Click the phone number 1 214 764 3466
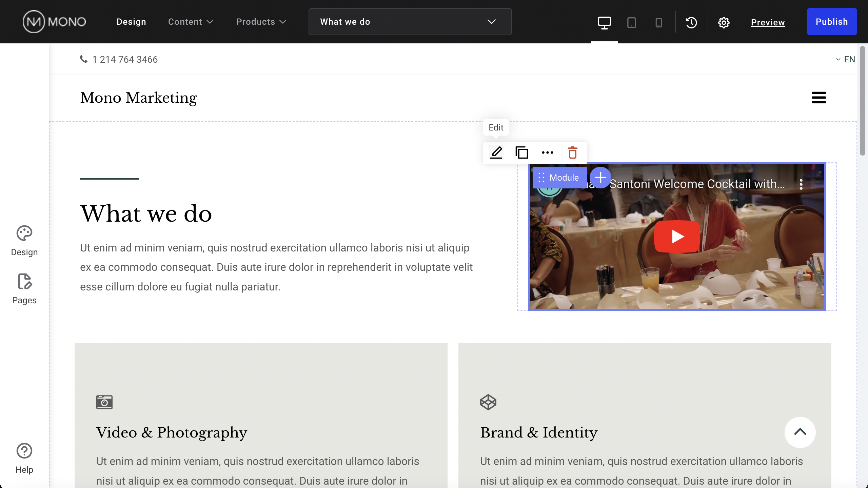This screenshot has width=868, height=488. (x=125, y=60)
